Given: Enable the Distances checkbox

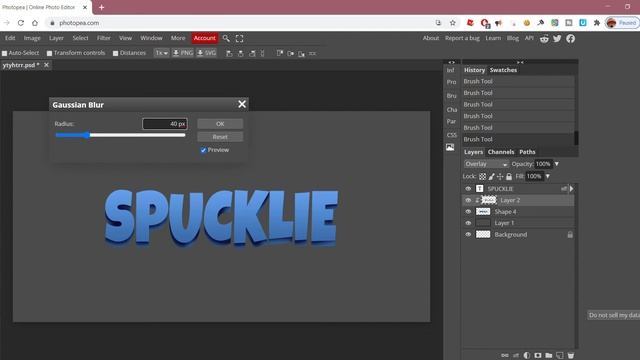Looking at the screenshot, I should (116, 53).
